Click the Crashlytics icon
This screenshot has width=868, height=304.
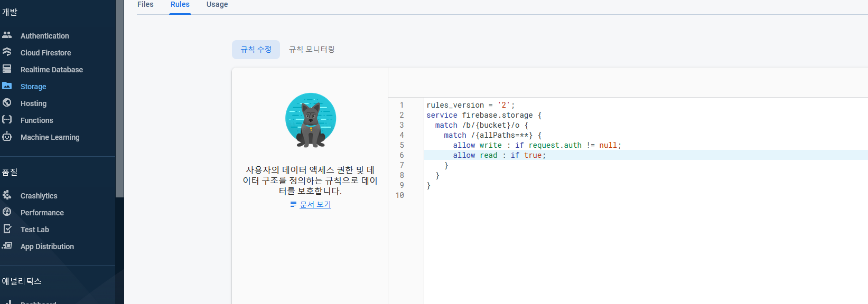[7, 195]
